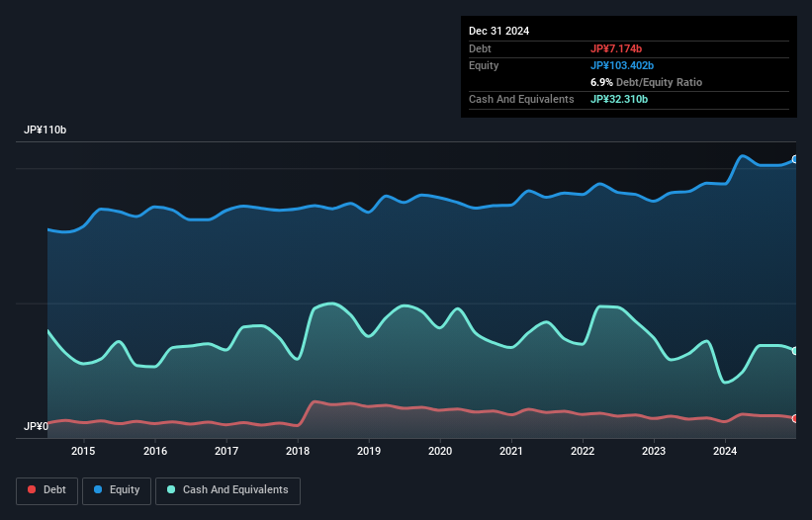Click the JP¥32.310b cash value

619,99
